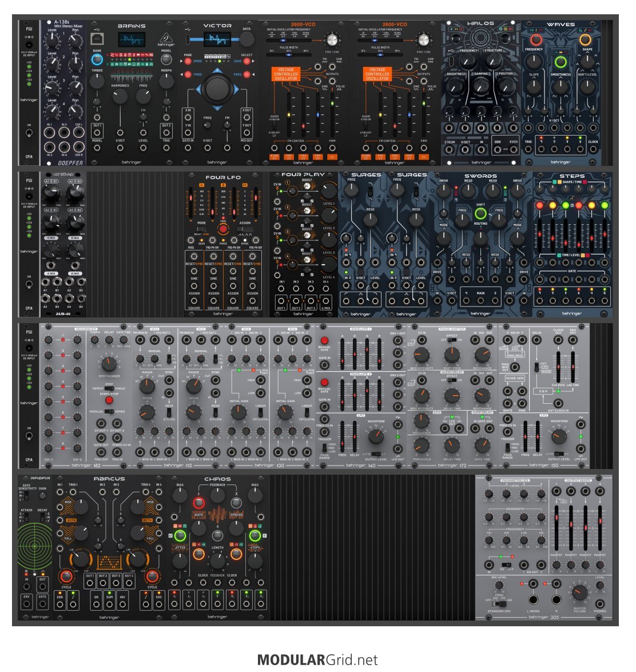Toggle the REPEAT/SINGLE step switch on the 182 sequencer
Image resolution: width=636 pixels, height=672 pixels.
click(x=109, y=388)
